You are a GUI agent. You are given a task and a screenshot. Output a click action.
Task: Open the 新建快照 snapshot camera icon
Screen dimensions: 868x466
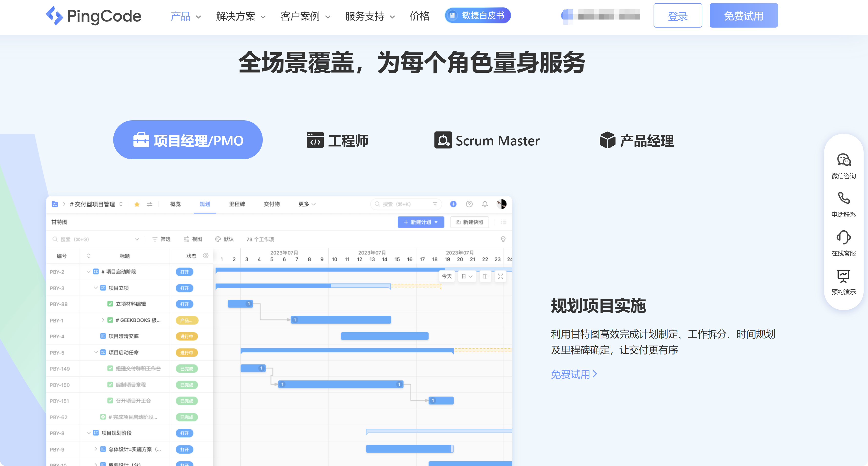(458, 222)
